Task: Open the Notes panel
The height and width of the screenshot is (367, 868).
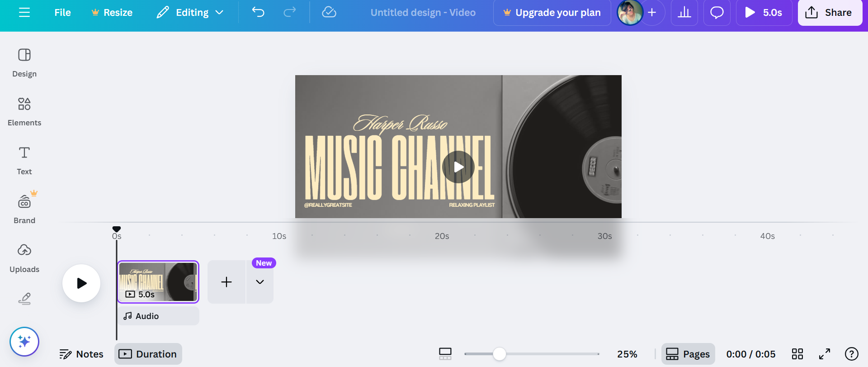Action: tap(81, 354)
